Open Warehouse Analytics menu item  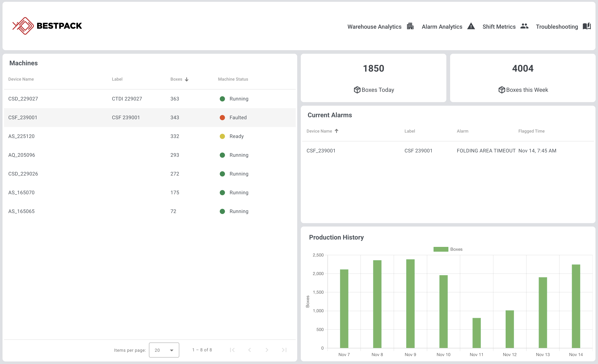coord(374,27)
